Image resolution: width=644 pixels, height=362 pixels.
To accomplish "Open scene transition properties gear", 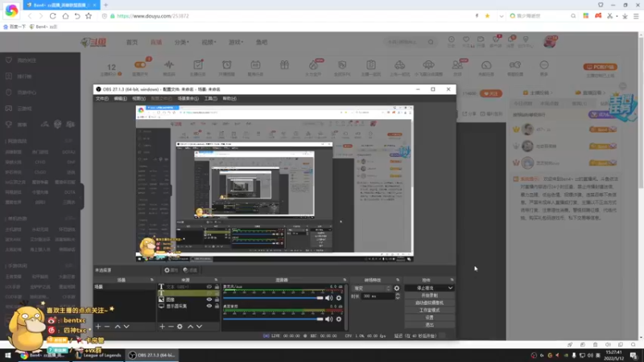I will pos(397,288).
